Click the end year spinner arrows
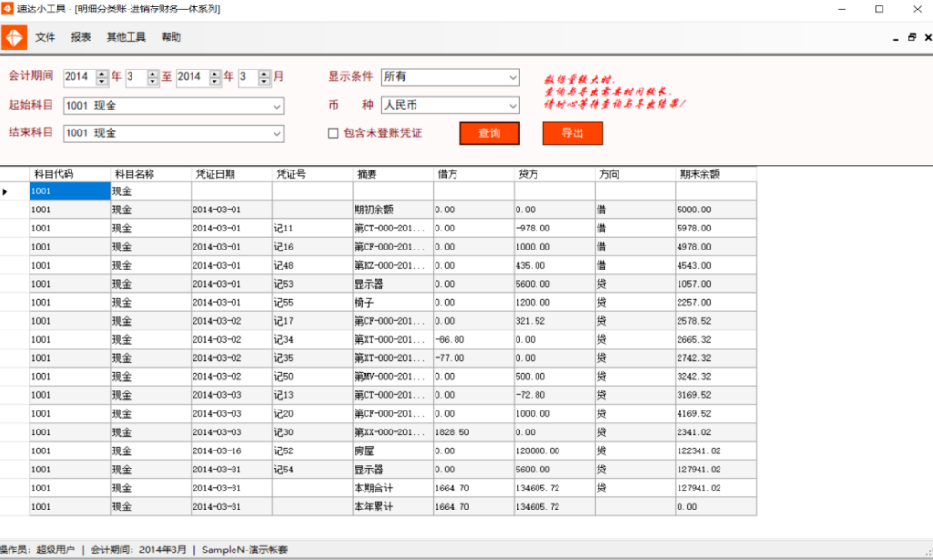Viewport: 933px width, 560px height. [x=214, y=77]
